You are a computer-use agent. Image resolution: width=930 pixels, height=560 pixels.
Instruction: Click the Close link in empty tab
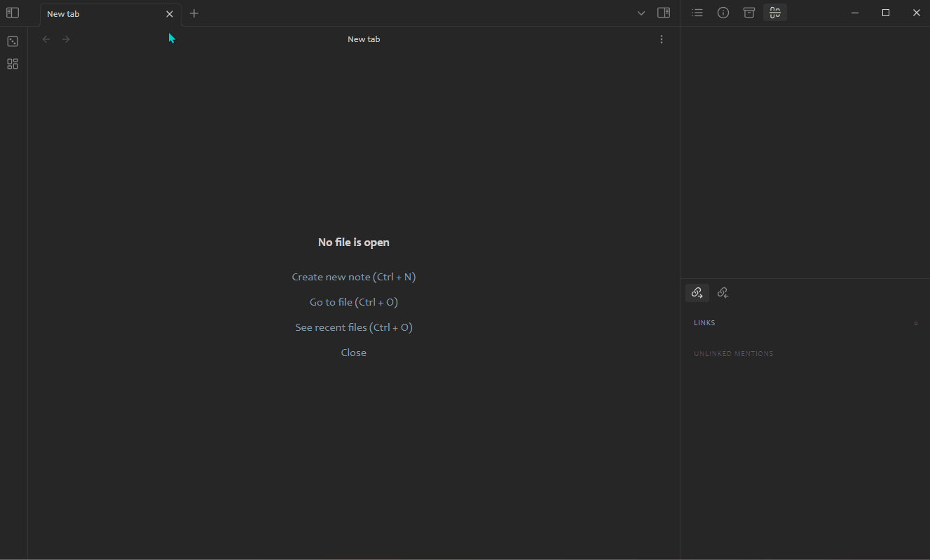[x=354, y=353]
